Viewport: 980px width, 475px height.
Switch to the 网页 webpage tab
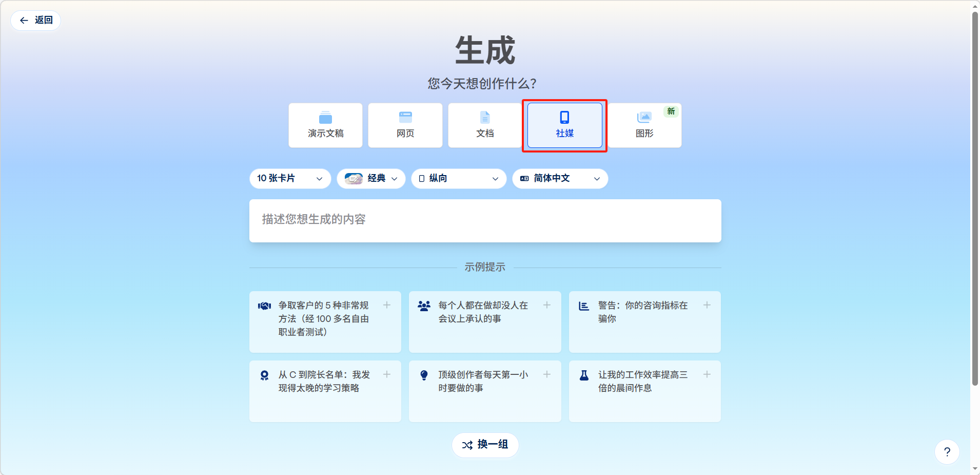405,125
